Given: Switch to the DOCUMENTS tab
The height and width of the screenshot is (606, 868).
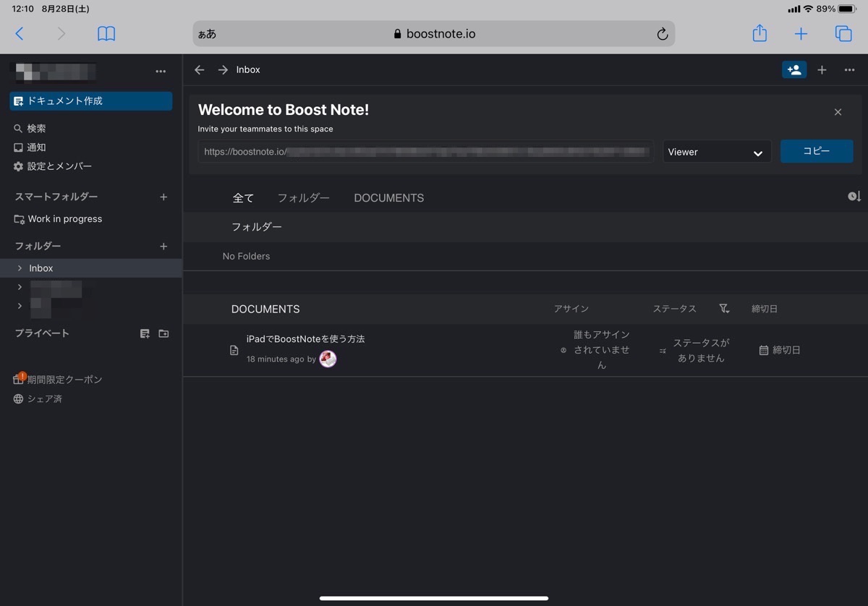Looking at the screenshot, I should [x=388, y=197].
